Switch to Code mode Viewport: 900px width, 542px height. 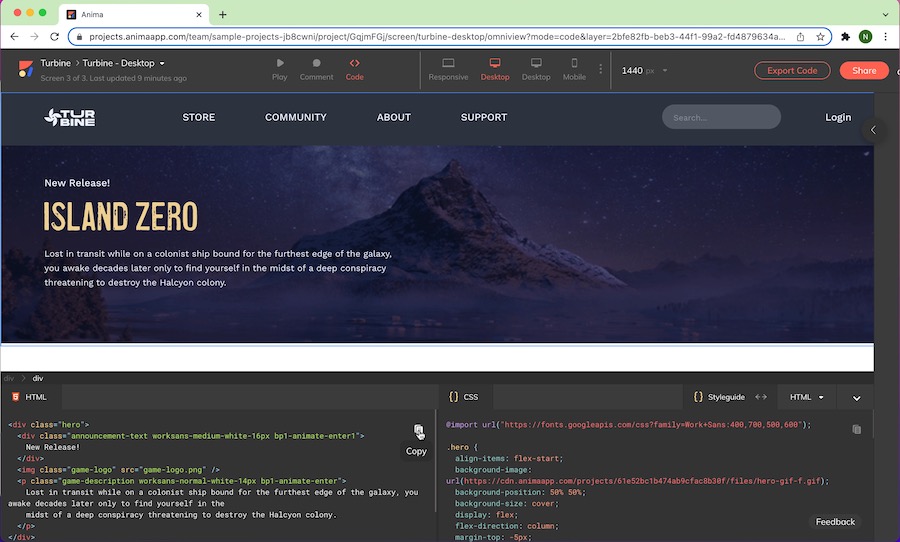pos(354,64)
